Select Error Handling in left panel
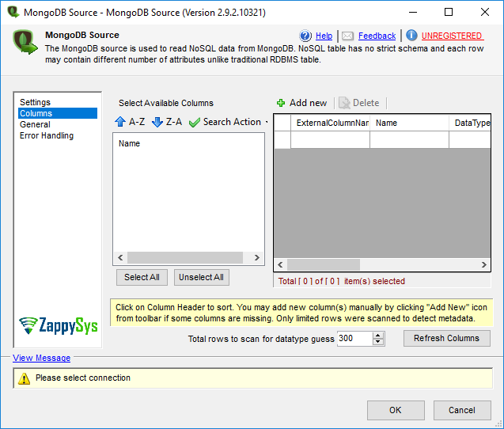The image size is (504, 429). click(x=47, y=135)
